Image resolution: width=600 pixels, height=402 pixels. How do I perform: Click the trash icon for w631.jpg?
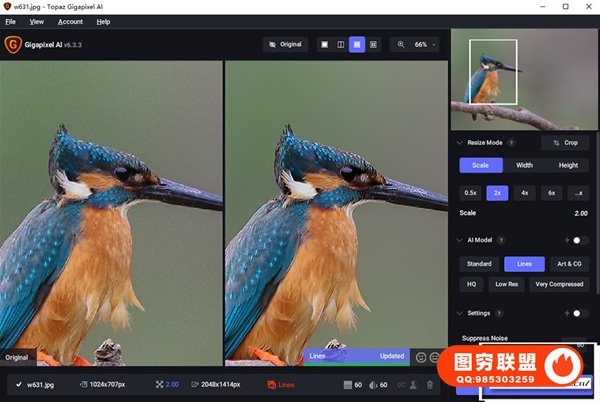coord(430,385)
